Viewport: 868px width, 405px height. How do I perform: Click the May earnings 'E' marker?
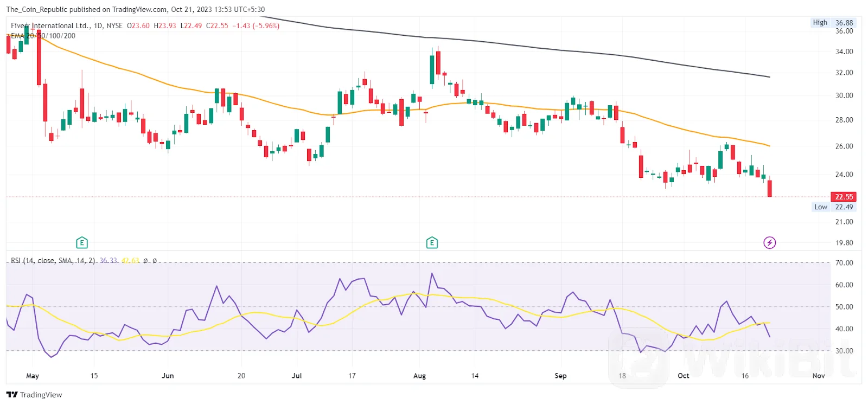coord(82,242)
